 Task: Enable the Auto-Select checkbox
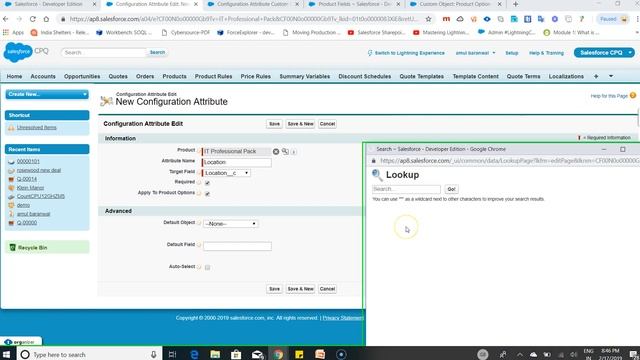click(207, 267)
